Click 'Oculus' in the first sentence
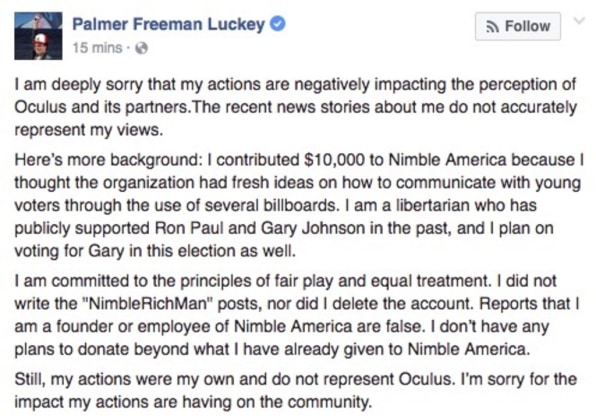The height and width of the screenshot is (416, 596). tap(41, 107)
